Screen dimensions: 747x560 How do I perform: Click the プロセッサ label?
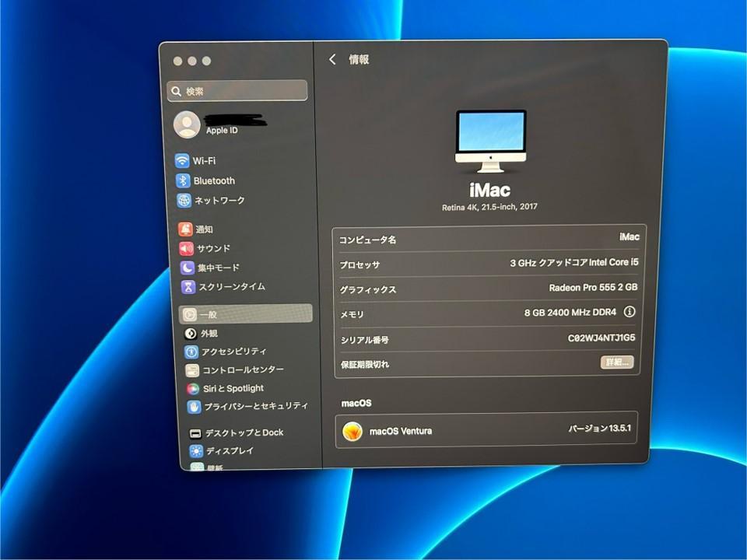click(359, 264)
